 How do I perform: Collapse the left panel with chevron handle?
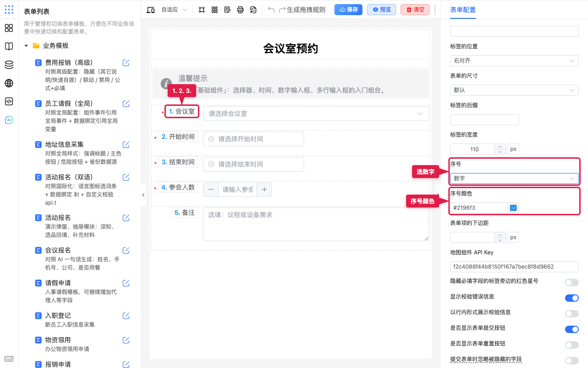coord(143,195)
